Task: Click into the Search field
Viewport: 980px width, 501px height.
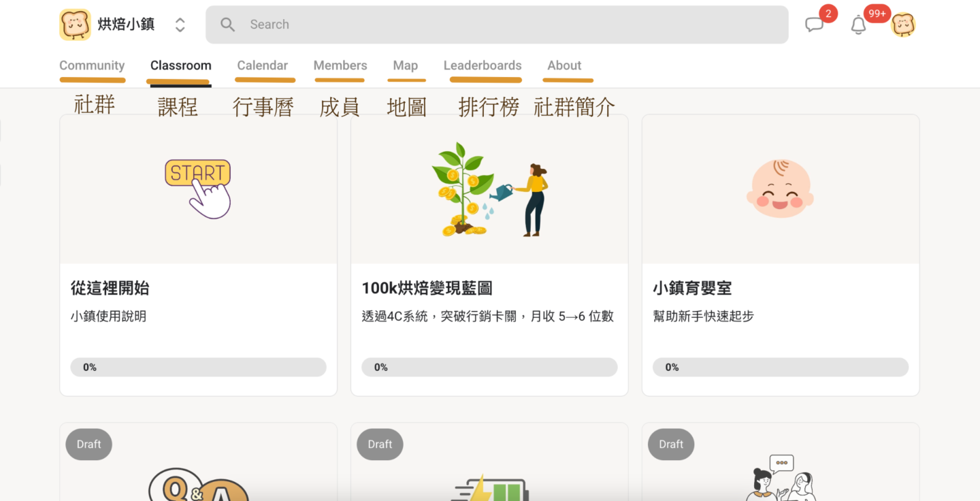Action: click(504, 25)
